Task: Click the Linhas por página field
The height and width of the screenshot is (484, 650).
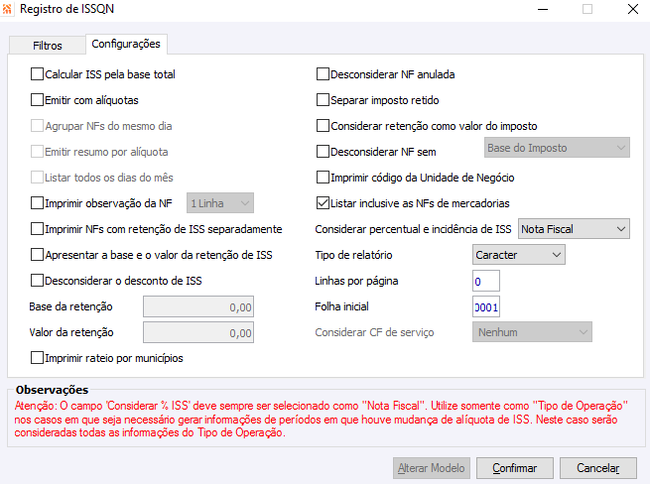Action: coord(486,281)
